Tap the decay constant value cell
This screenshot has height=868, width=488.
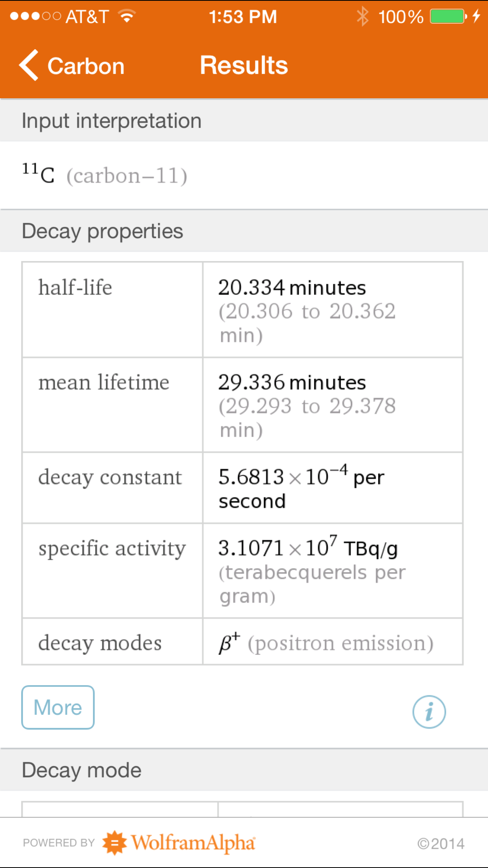pos(332,488)
